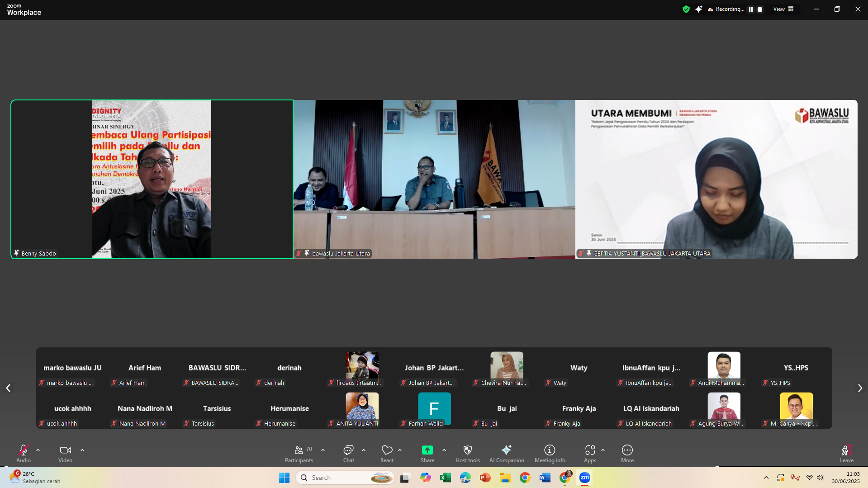Viewport: 868px width, 488px height.
Task: Open Wi-Fi network settings in tray
Action: coord(810,478)
